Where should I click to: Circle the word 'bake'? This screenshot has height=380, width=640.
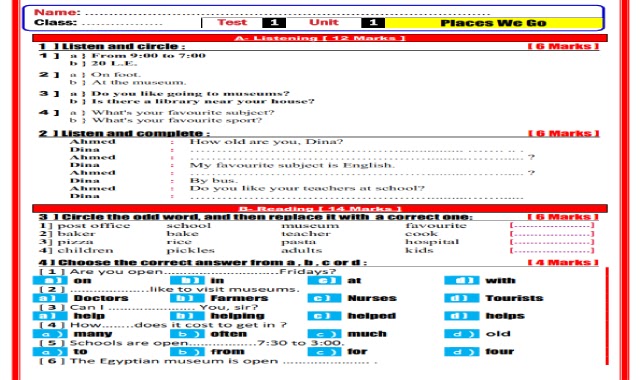(x=182, y=234)
